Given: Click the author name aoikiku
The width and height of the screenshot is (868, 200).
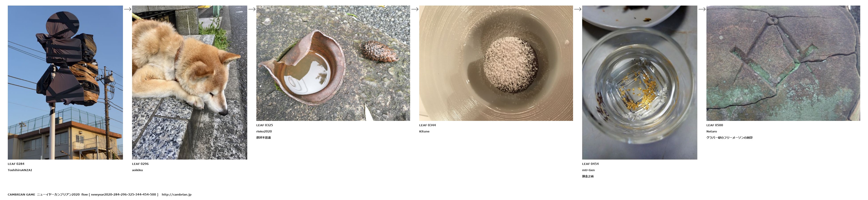Looking at the screenshot, I should pyautogui.click(x=137, y=170).
